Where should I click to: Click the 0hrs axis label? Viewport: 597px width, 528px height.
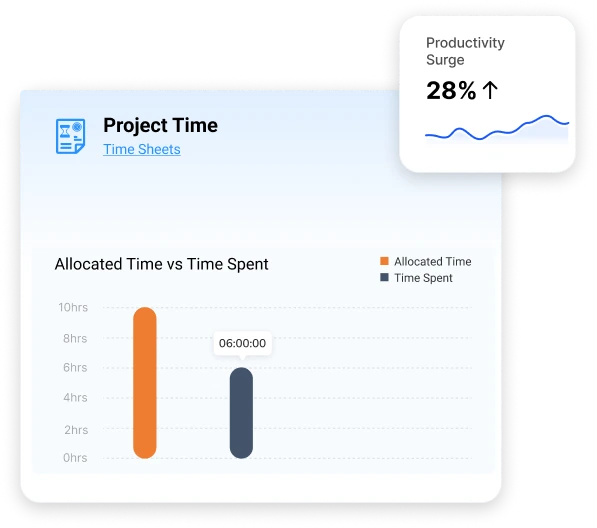tap(75, 458)
